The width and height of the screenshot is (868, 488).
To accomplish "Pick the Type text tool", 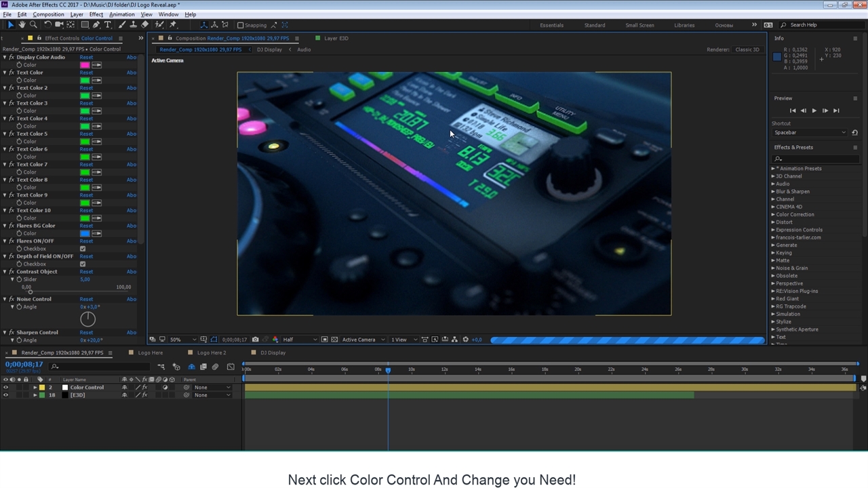I will pyautogui.click(x=108, y=25).
